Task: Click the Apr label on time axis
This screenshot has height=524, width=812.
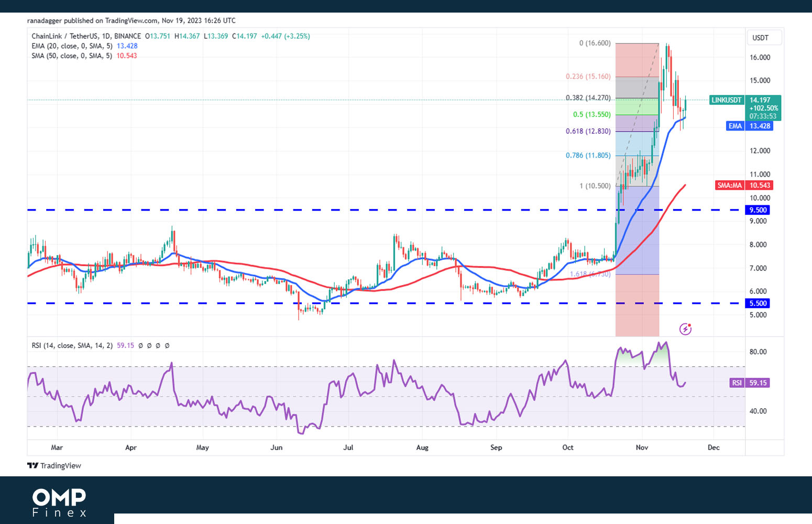Action: 131,447
